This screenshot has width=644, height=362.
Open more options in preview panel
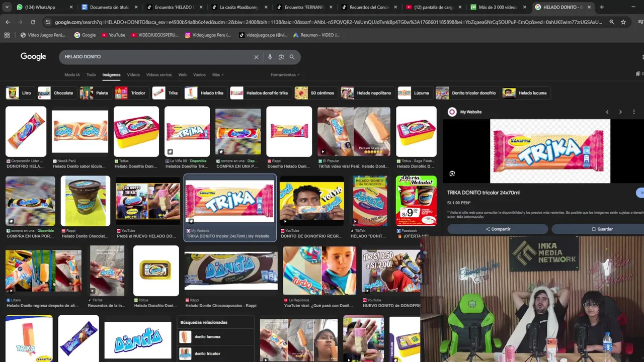tap(634, 112)
